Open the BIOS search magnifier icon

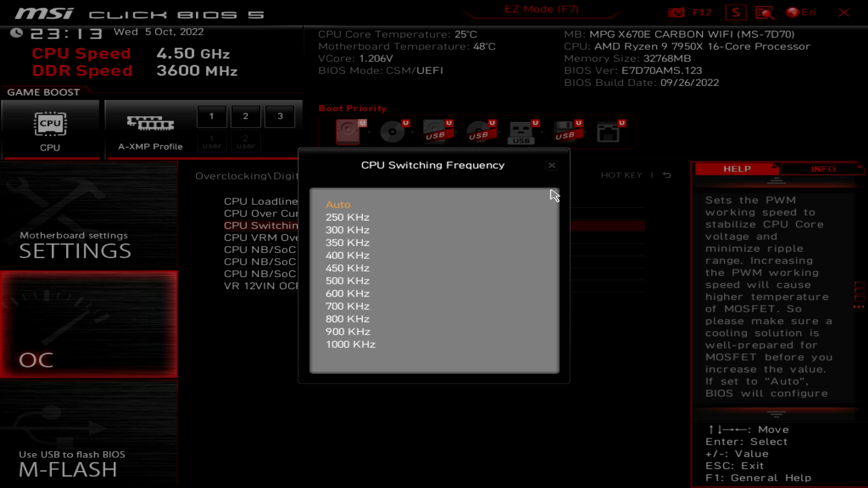tap(764, 12)
